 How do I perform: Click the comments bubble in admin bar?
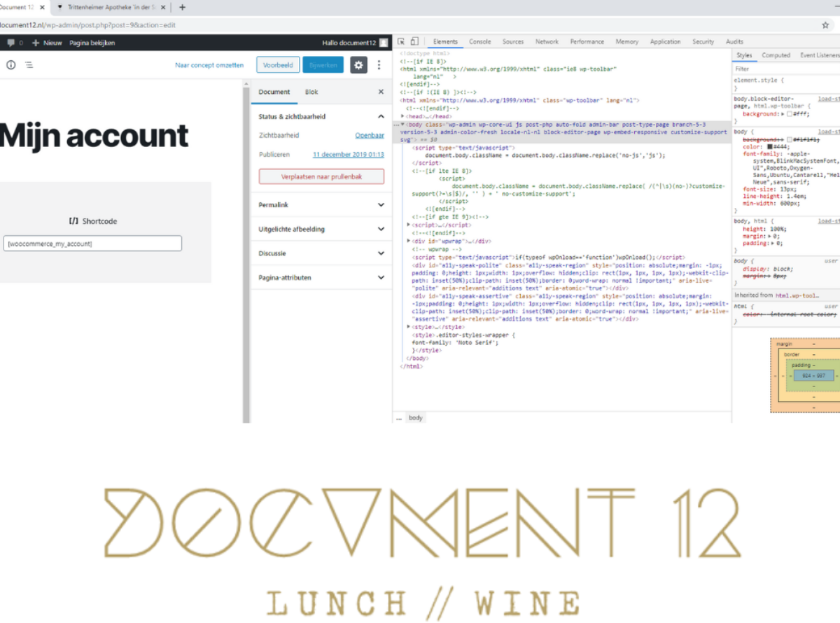coord(11,43)
